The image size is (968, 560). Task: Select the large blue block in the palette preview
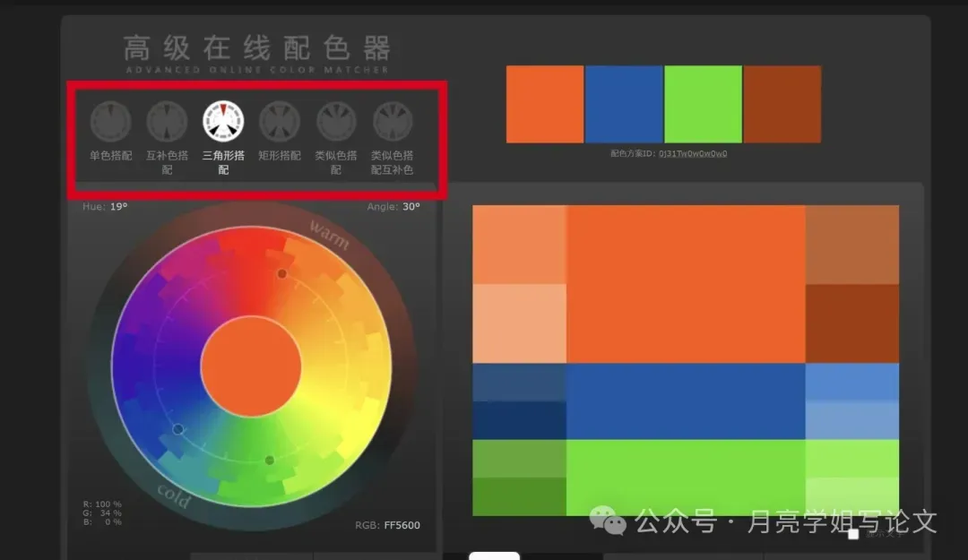coord(686,401)
